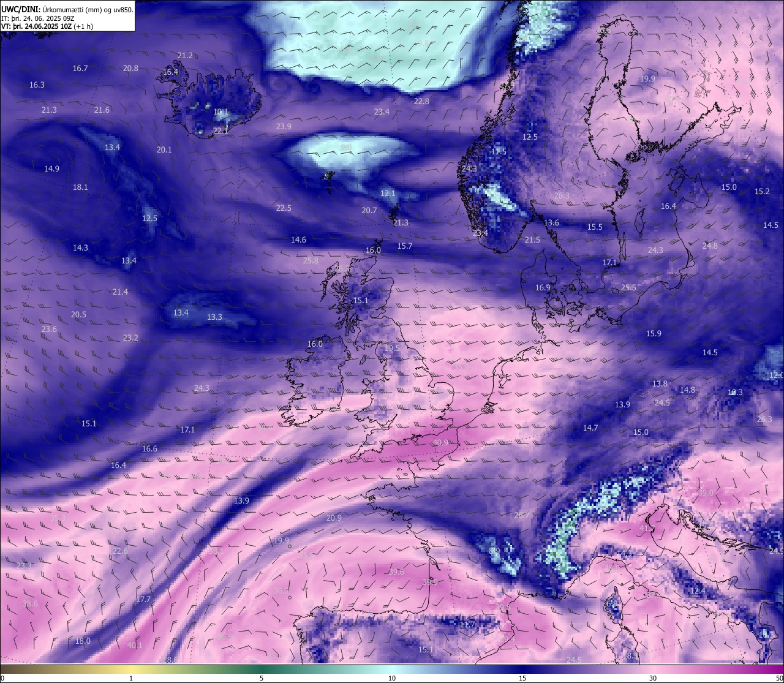Click the 14.8 value on the map
Screen dimensions: 784x683
pos(687,390)
